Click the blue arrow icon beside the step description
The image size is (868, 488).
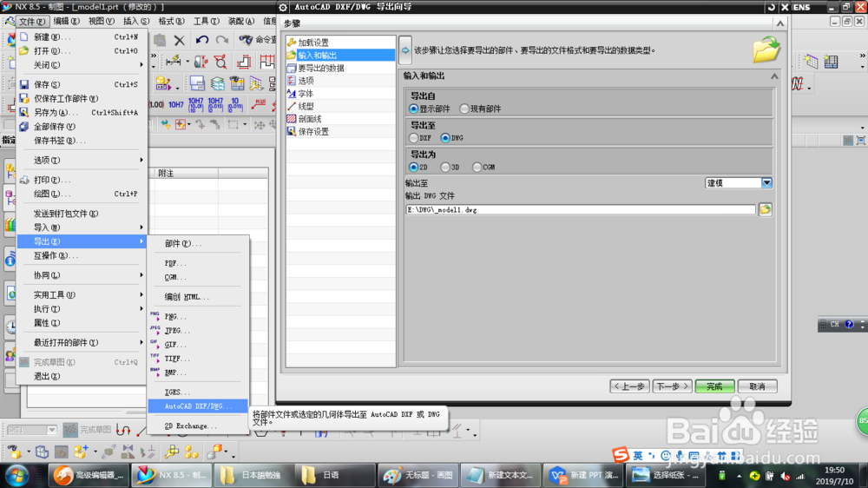point(405,50)
